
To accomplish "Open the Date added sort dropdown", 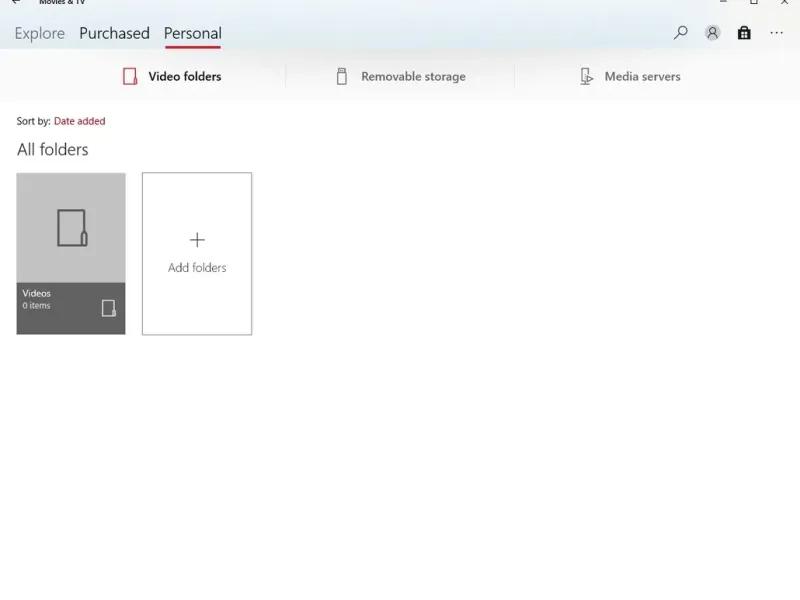I will click(x=80, y=121).
